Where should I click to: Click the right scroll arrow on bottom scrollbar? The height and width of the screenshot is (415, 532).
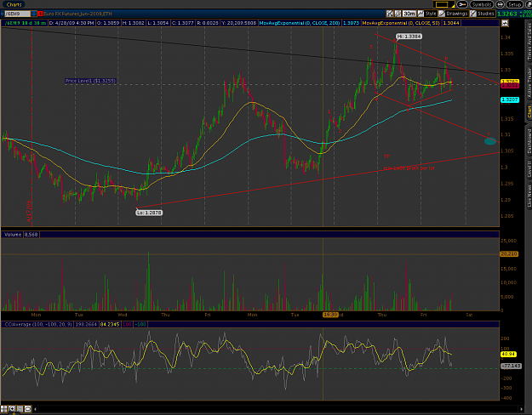(x=522, y=409)
